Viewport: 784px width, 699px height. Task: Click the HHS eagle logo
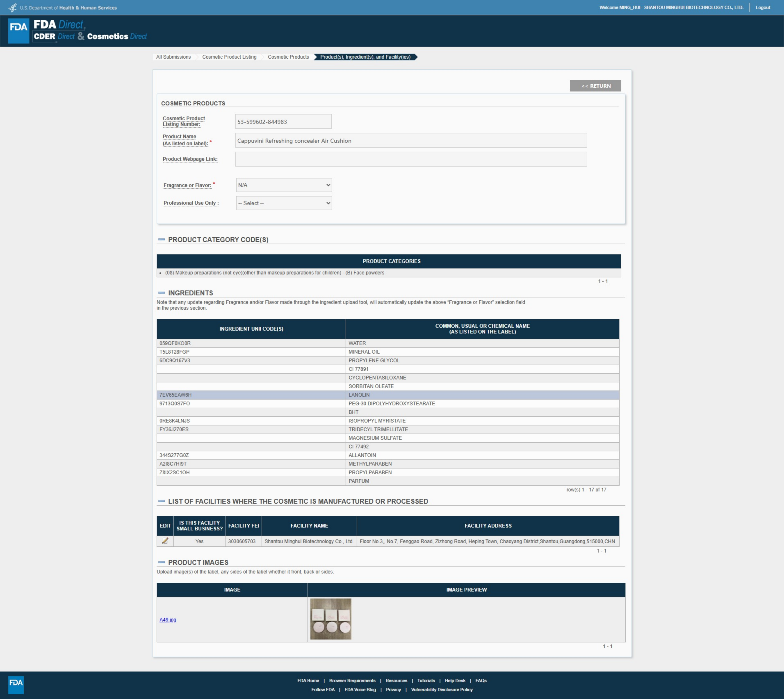[x=13, y=7]
